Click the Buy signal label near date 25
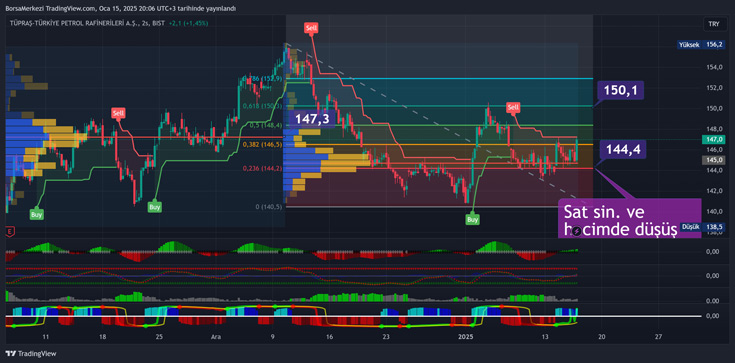 pos(154,206)
